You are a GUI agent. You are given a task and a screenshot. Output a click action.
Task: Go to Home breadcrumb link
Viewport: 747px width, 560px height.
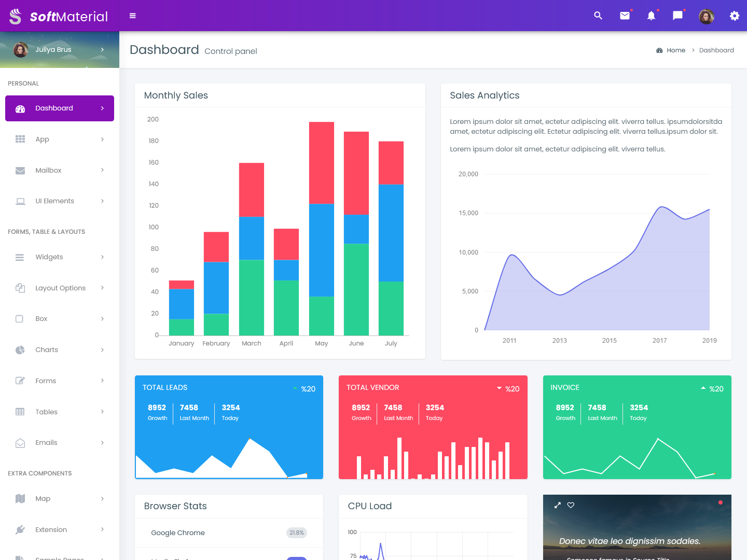coord(676,50)
